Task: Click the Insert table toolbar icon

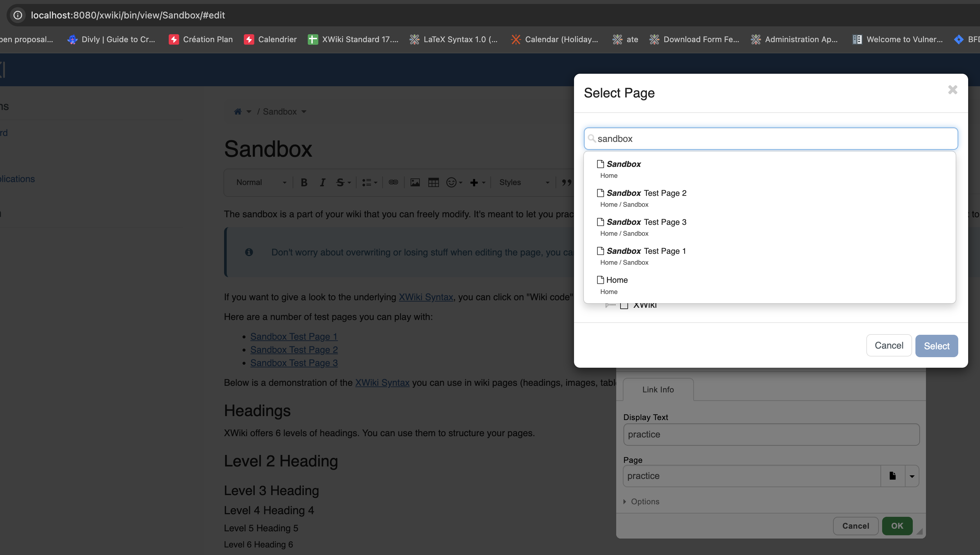Action: click(433, 183)
